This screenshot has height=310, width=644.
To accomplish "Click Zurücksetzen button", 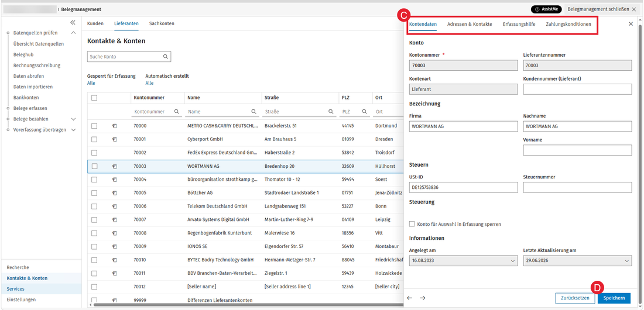I will point(575,298).
